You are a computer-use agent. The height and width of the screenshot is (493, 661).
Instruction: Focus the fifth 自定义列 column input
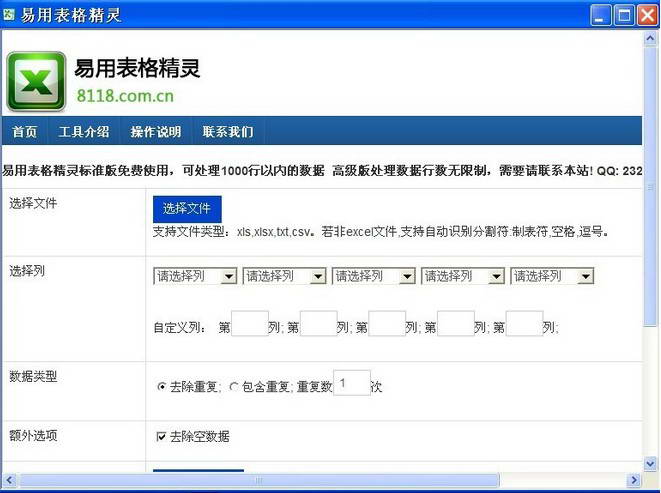click(x=524, y=323)
